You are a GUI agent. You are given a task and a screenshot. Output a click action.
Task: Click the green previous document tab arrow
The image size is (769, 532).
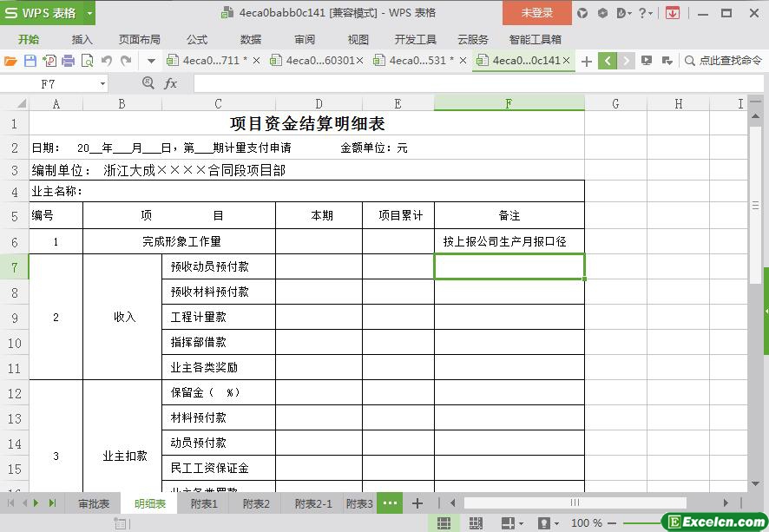[608, 61]
